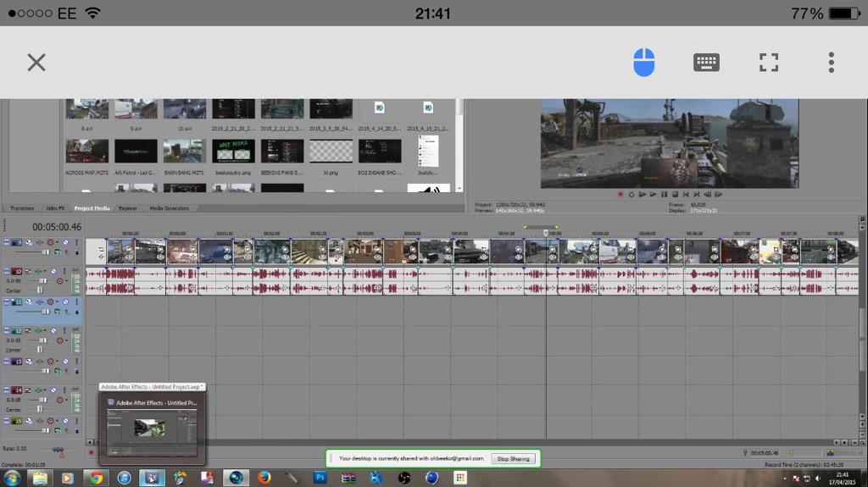Open compositing mode on track 11
The width and height of the screenshot is (868, 487).
[x=58, y=312]
